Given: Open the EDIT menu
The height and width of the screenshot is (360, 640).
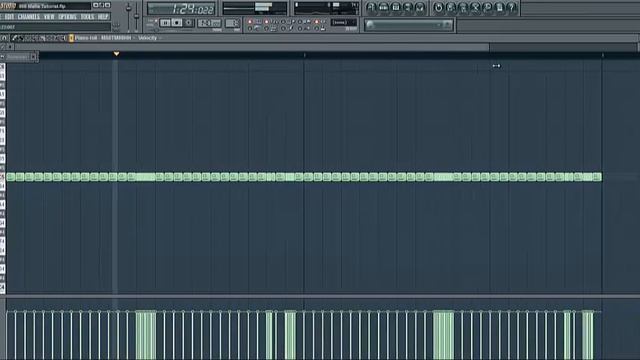Looking at the screenshot, I should 9,17.
